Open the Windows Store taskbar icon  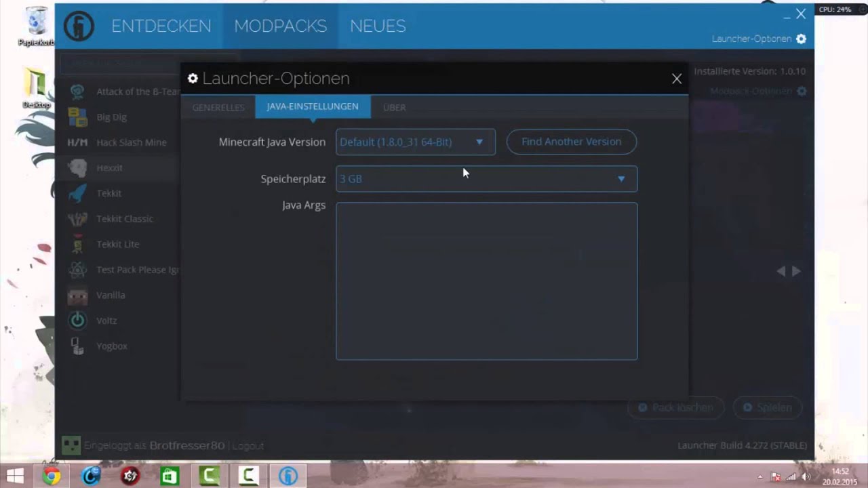coord(169,476)
